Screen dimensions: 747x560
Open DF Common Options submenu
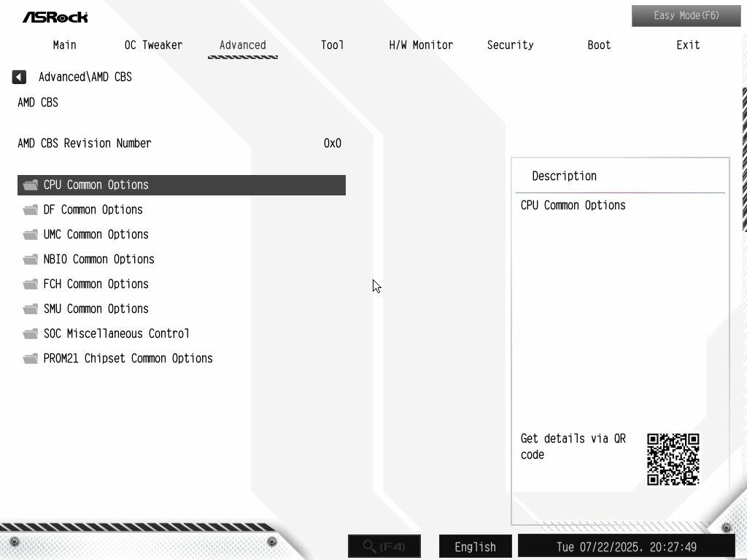(x=182, y=209)
